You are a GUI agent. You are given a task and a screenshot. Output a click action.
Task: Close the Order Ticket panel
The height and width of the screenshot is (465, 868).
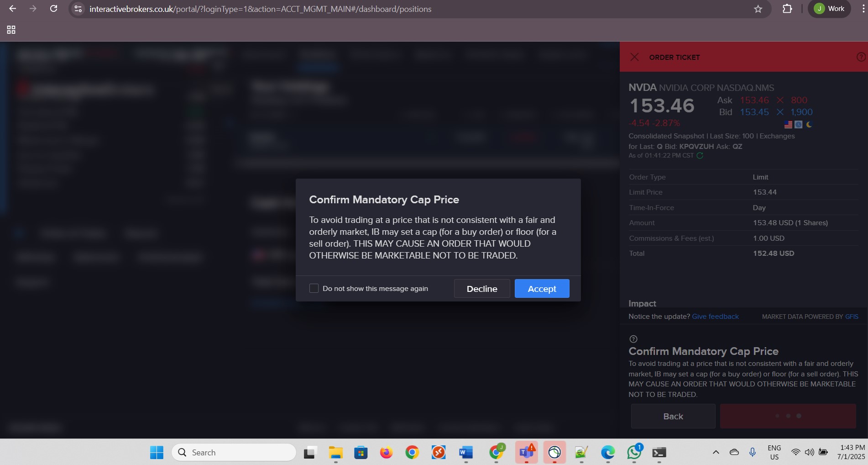634,57
